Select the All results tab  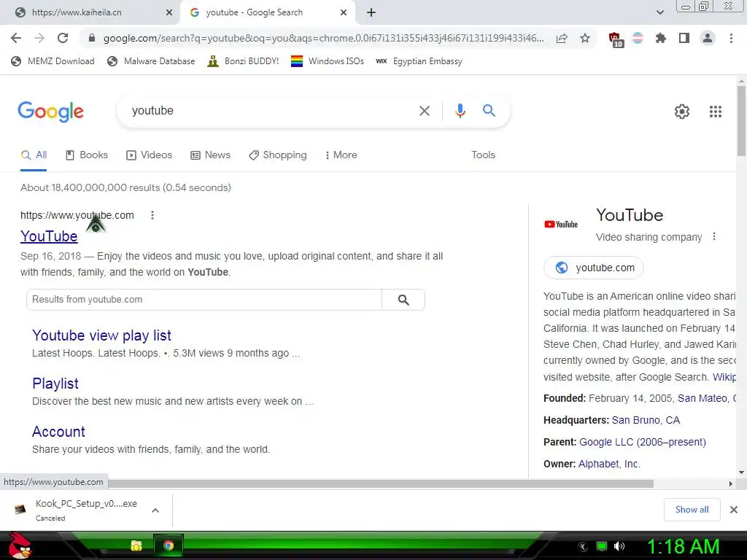pyautogui.click(x=34, y=155)
